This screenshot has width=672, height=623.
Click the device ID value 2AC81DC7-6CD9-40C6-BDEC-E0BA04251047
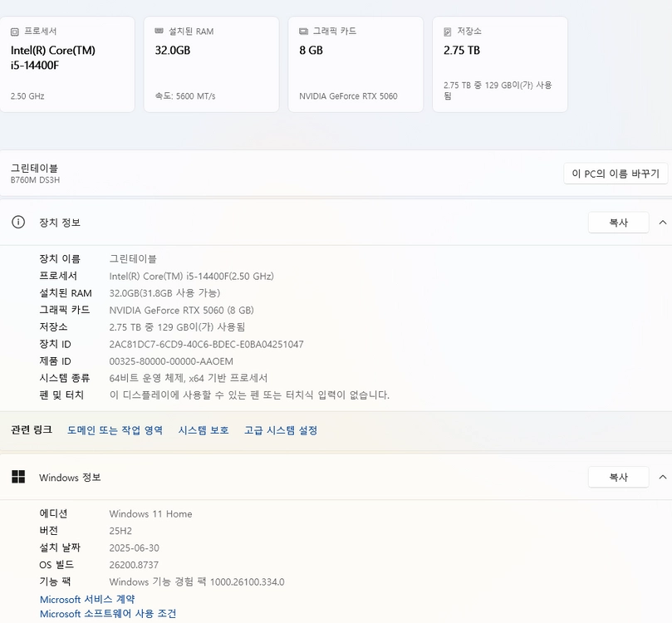[x=206, y=344]
